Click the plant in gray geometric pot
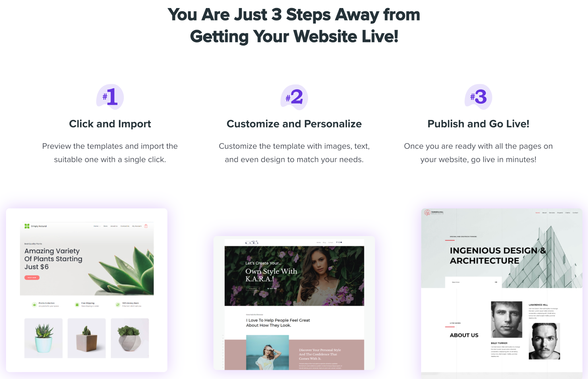The width and height of the screenshot is (588, 379). (x=130, y=338)
